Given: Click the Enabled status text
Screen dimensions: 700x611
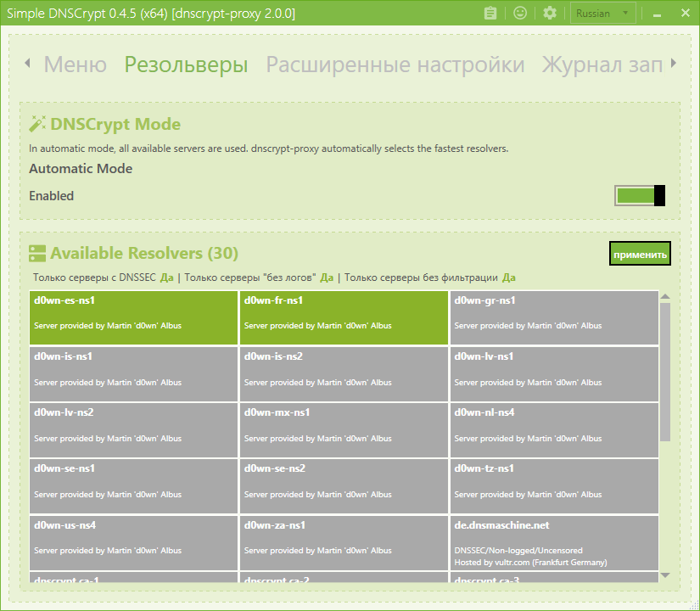Looking at the screenshot, I should point(52,196).
